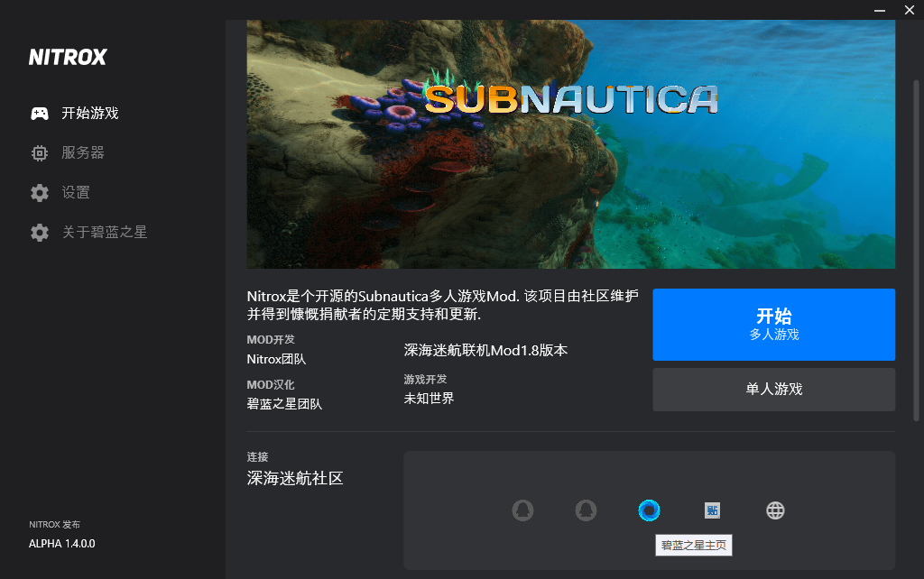
Task: Click the ALPHA 1.4.0.0 version text
Action: pos(62,544)
